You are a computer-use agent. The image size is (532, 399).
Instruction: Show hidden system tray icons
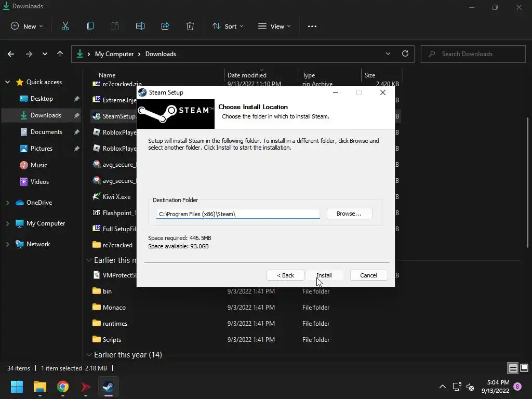tap(443, 387)
